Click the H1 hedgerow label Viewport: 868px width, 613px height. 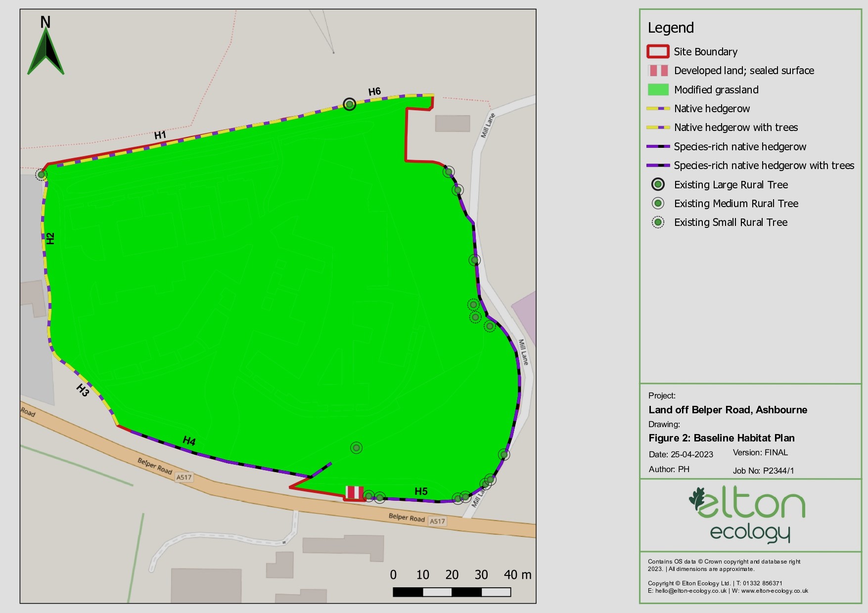[x=160, y=135]
